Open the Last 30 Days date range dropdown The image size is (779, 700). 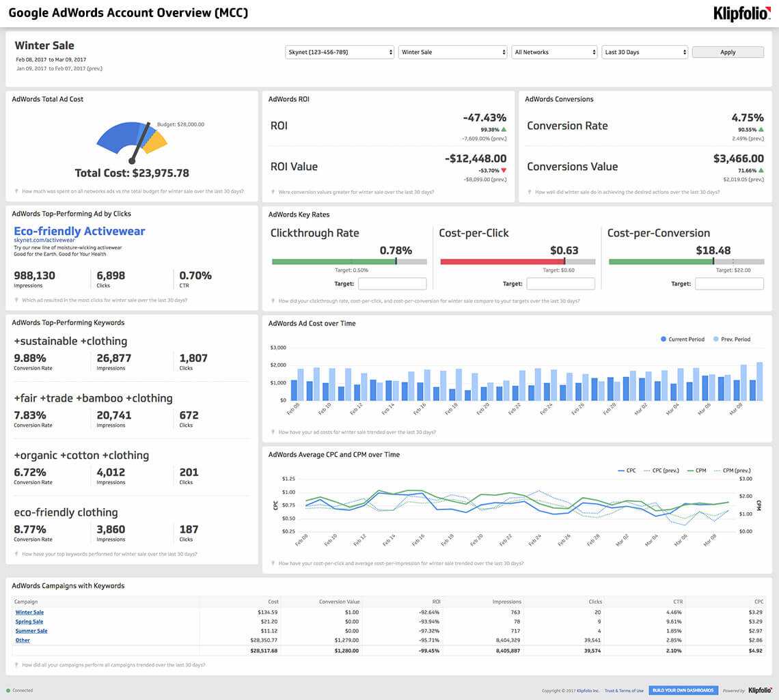tap(644, 52)
